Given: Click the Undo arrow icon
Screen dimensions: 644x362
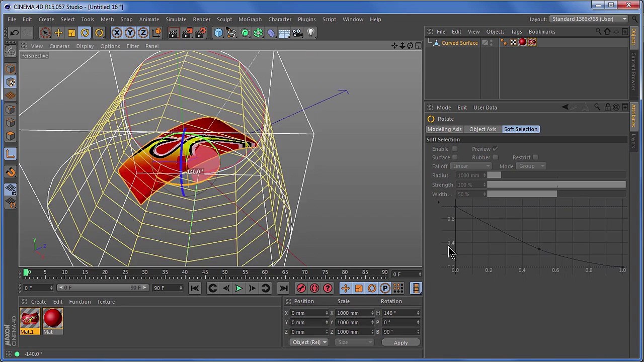Looking at the screenshot, I should click(14, 33).
